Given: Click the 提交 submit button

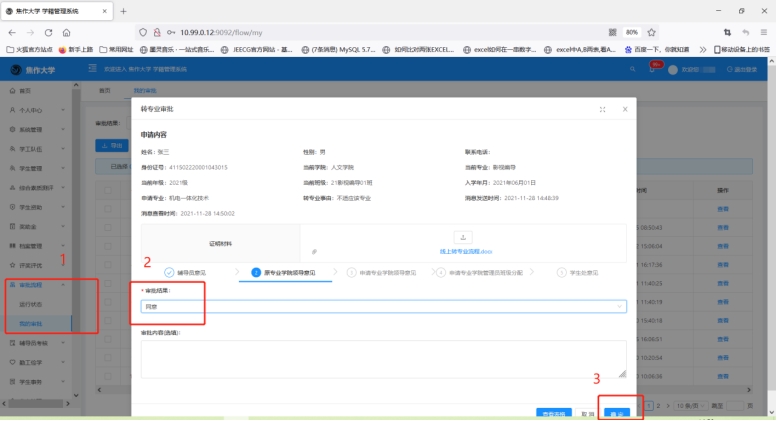Looking at the screenshot, I should (619, 413).
